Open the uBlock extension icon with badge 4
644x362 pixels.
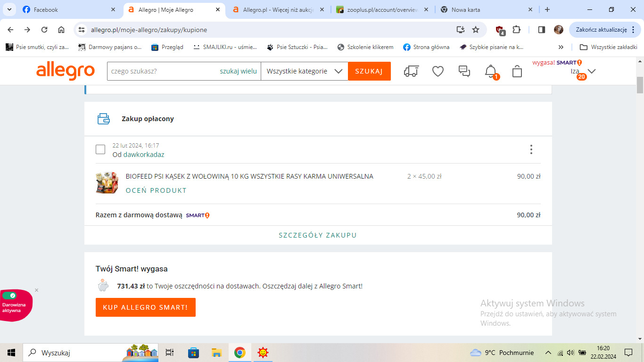point(500,31)
